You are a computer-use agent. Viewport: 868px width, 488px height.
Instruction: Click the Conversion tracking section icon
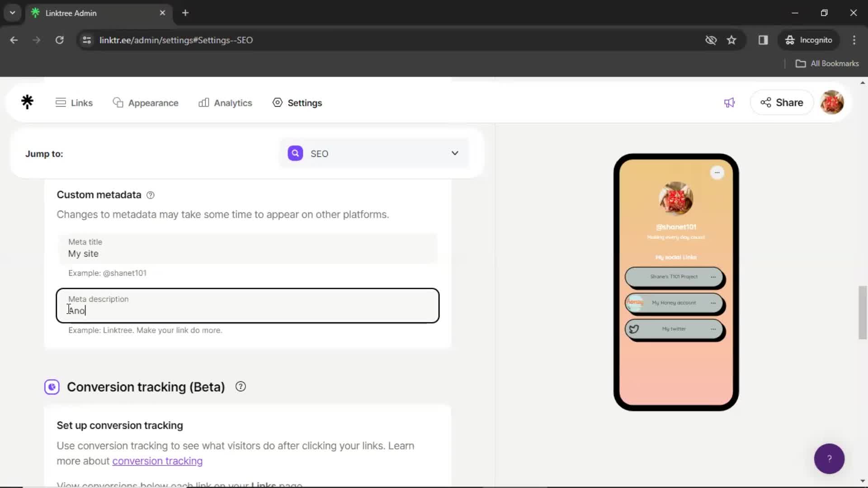(x=52, y=387)
